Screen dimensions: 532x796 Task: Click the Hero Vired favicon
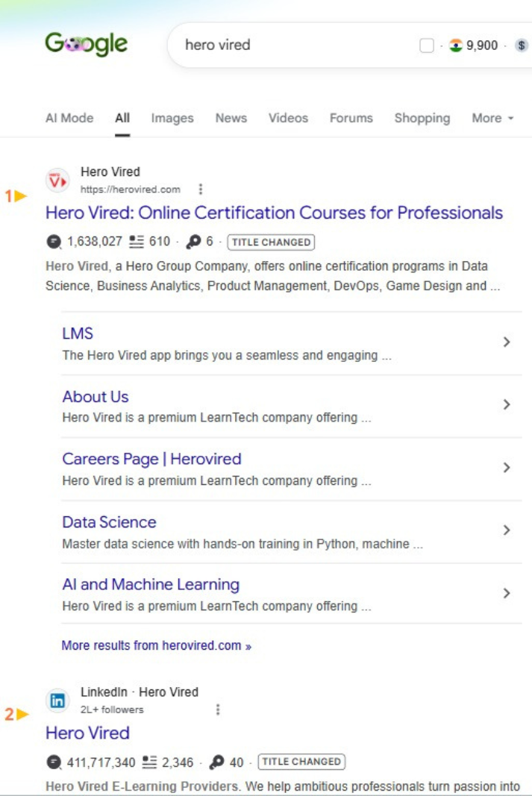click(x=58, y=181)
